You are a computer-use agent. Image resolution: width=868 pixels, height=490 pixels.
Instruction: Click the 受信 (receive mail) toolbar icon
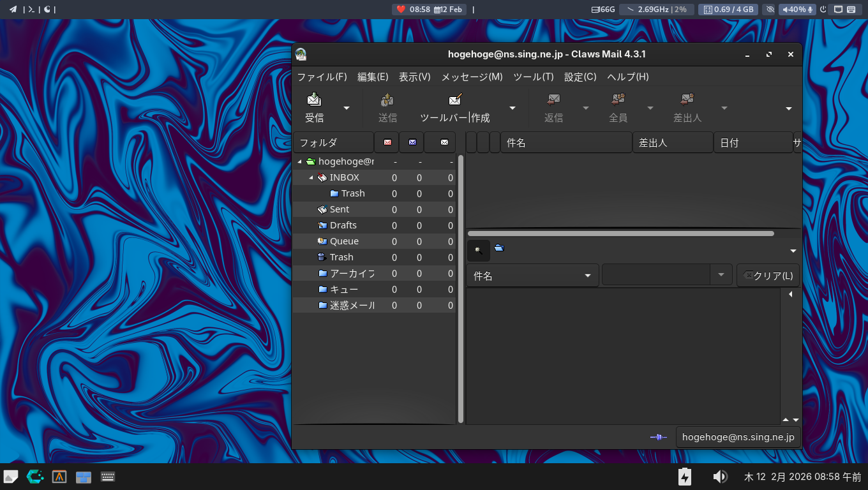pos(314,108)
